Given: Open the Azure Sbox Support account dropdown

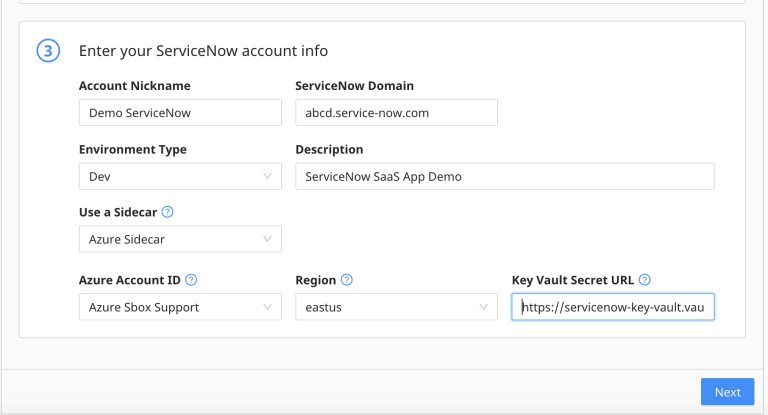Looking at the screenshot, I should (x=180, y=307).
